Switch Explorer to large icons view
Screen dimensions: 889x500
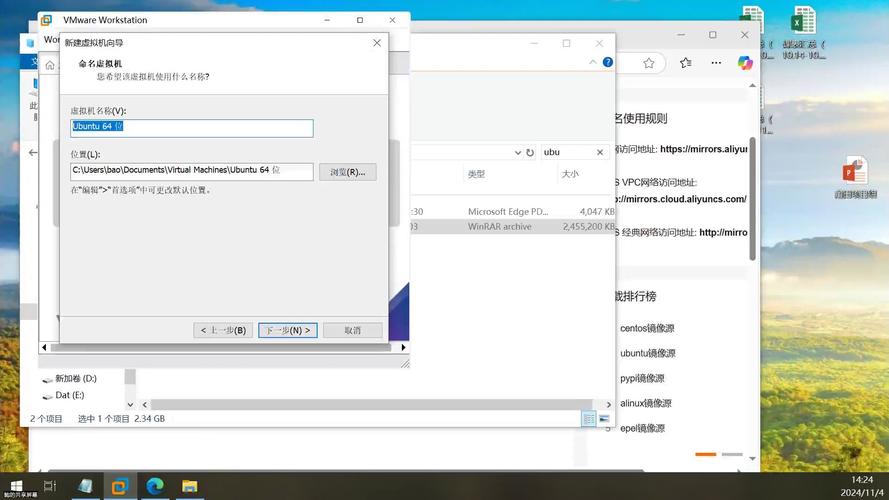click(604, 419)
